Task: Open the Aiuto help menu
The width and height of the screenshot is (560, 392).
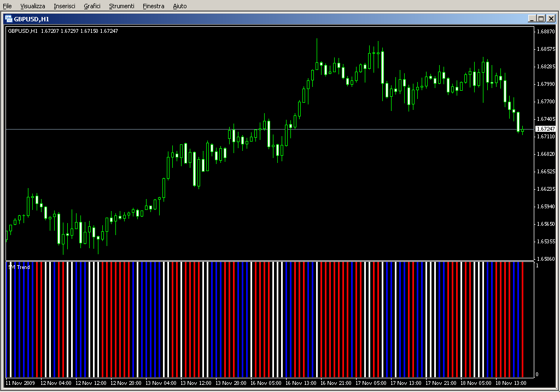Action: 179,6
